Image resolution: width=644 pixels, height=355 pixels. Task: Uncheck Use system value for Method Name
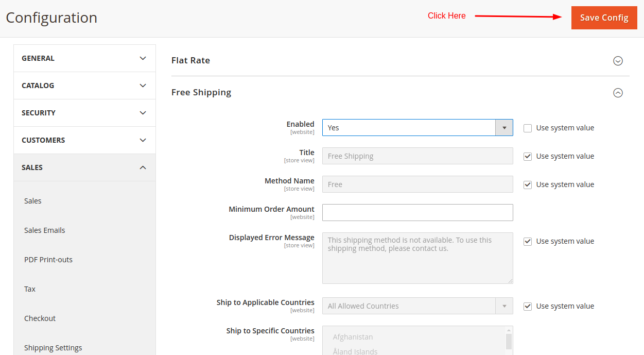point(528,185)
